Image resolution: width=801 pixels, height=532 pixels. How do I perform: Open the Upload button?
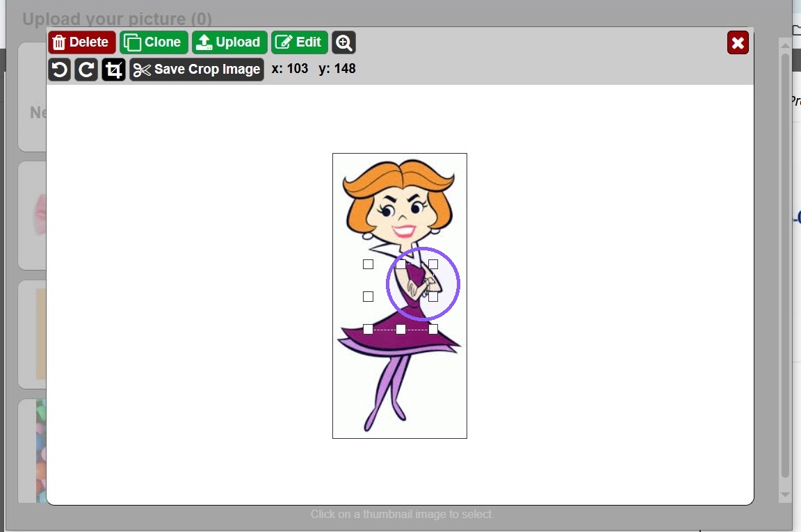(x=229, y=42)
